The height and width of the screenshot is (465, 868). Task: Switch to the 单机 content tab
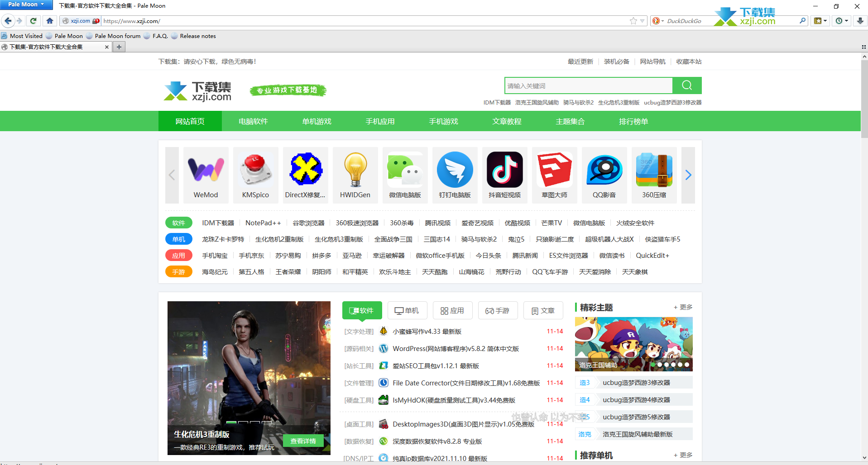[x=408, y=311]
